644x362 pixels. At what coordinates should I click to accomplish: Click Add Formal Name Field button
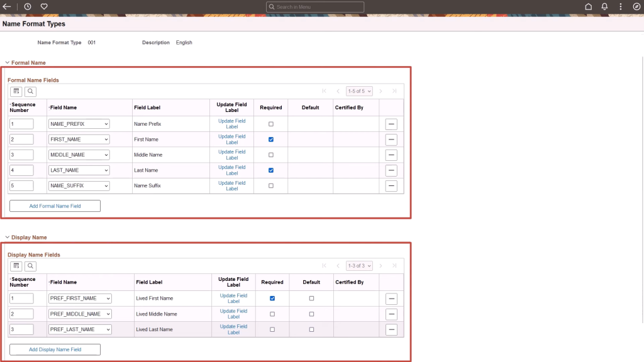click(55, 206)
